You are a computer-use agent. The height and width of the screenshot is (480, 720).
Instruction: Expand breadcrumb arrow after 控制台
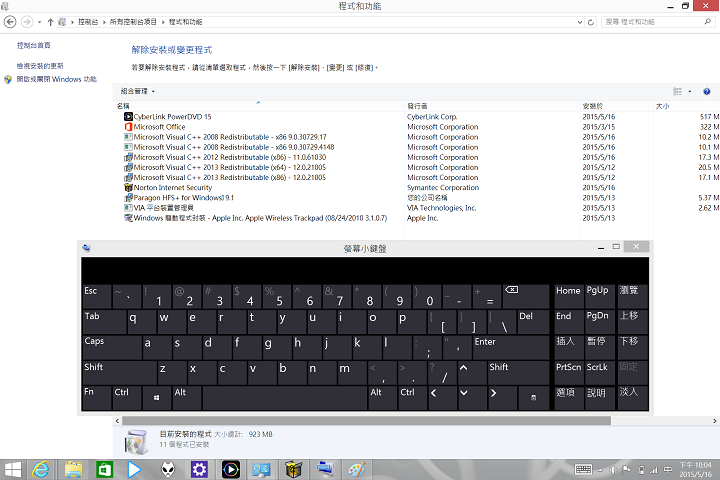coord(104,22)
